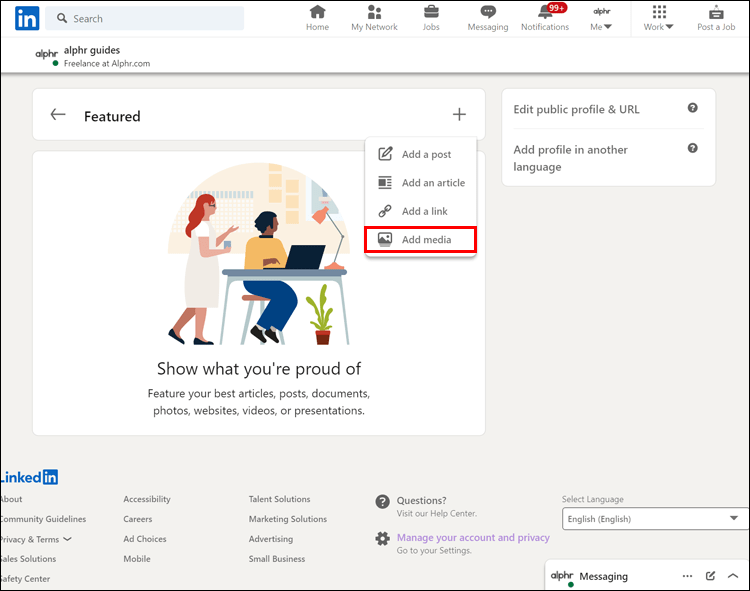Image resolution: width=750 pixels, height=591 pixels.
Task: Open the Select Language dropdown
Action: 654,519
